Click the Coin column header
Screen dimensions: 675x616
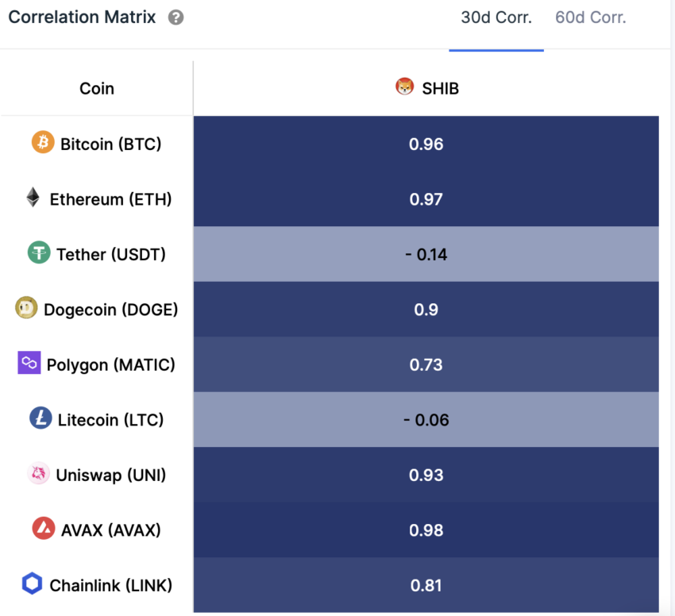97,88
